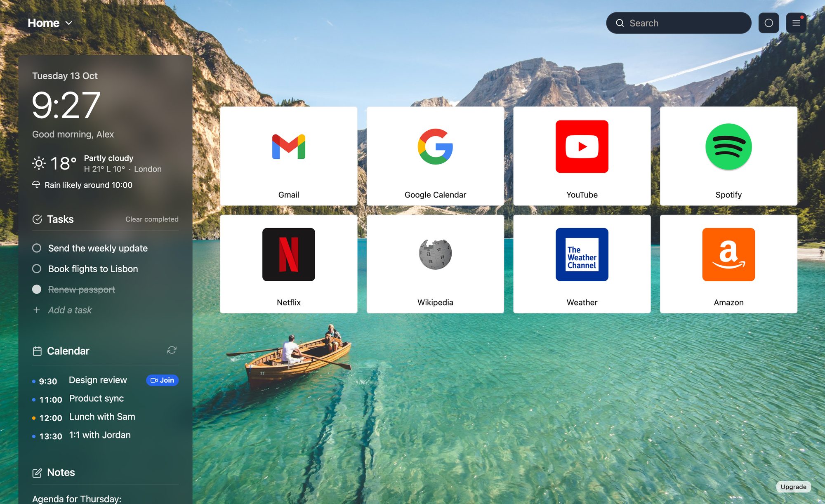The width and height of the screenshot is (825, 504).
Task: Click the umbrella rain icon
Action: pyautogui.click(x=36, y=184)
